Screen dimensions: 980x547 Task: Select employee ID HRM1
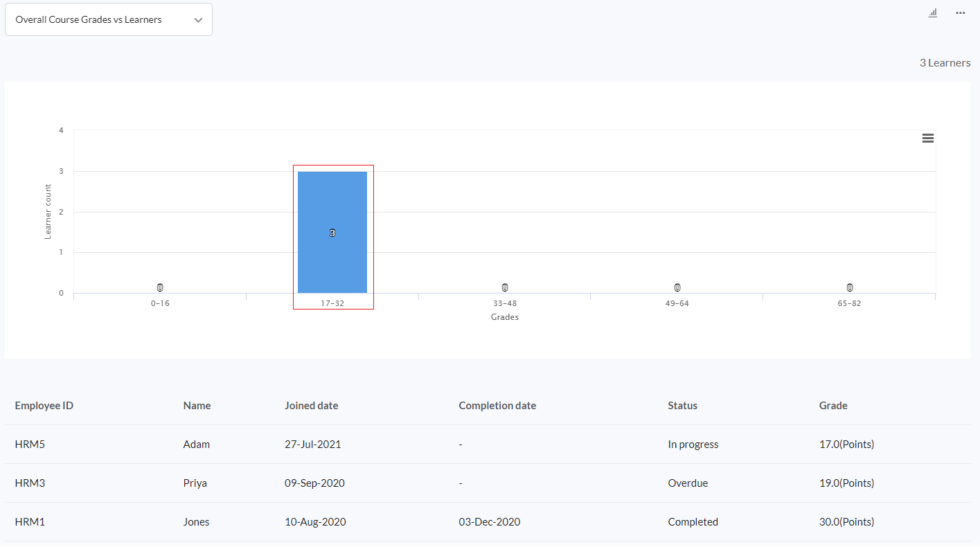(x=30, y=521)
